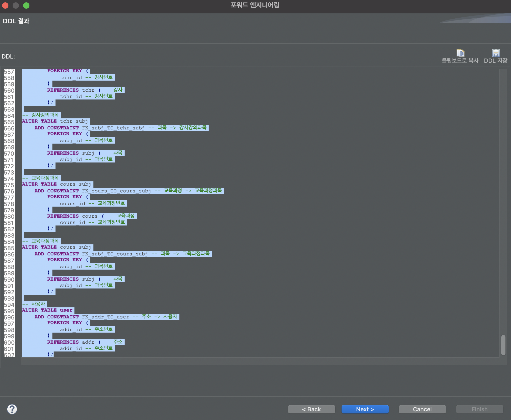This screenshot has height=420, width=511.
Task: Click line number 594 in the gutter
Action: [x=9, y=305]
